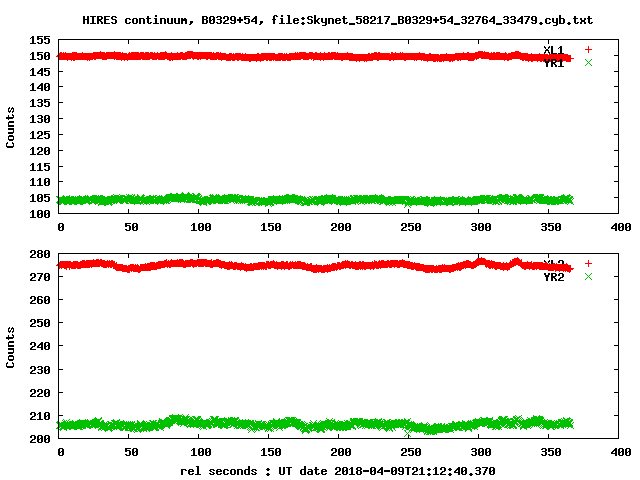
Task: Click the green cross marker beside YR1
Action: (x=588, y=62)
